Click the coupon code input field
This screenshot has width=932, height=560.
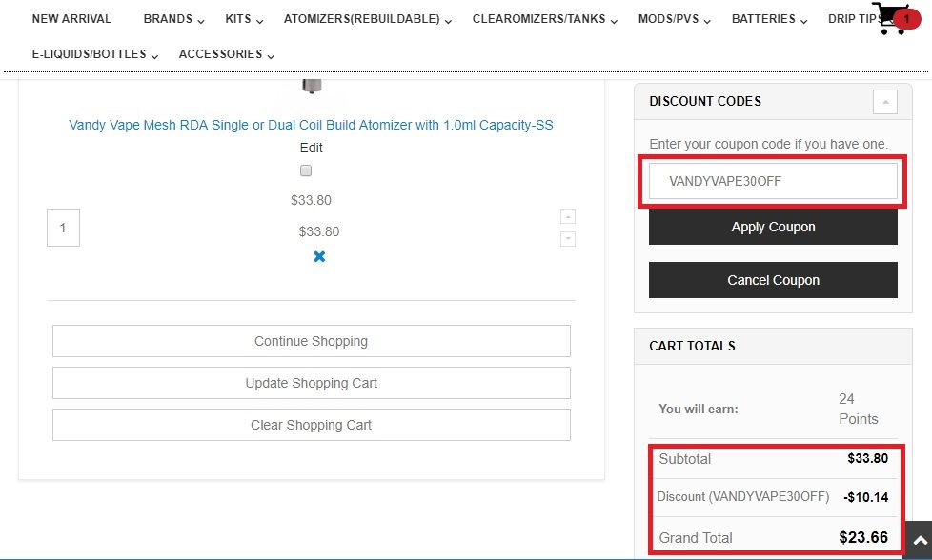pos(773,181)
